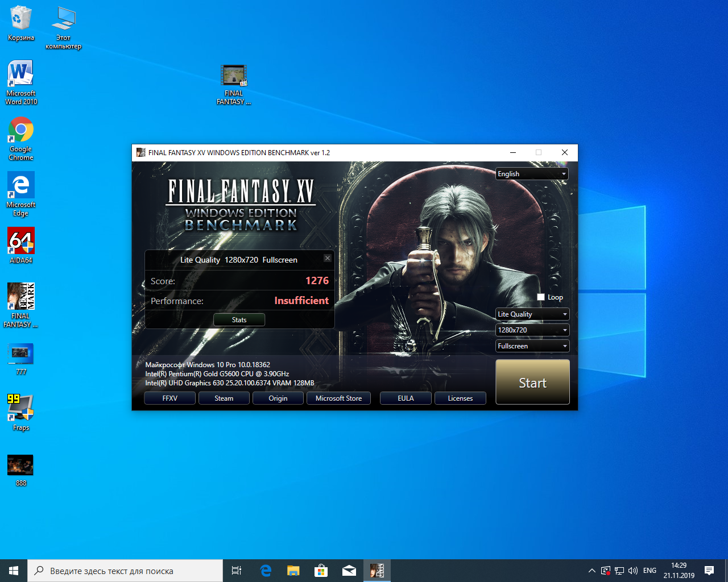The width and height of the screenshot is (728, 582).
Task: Open the volume tray icon
Action: click(633, 571)
